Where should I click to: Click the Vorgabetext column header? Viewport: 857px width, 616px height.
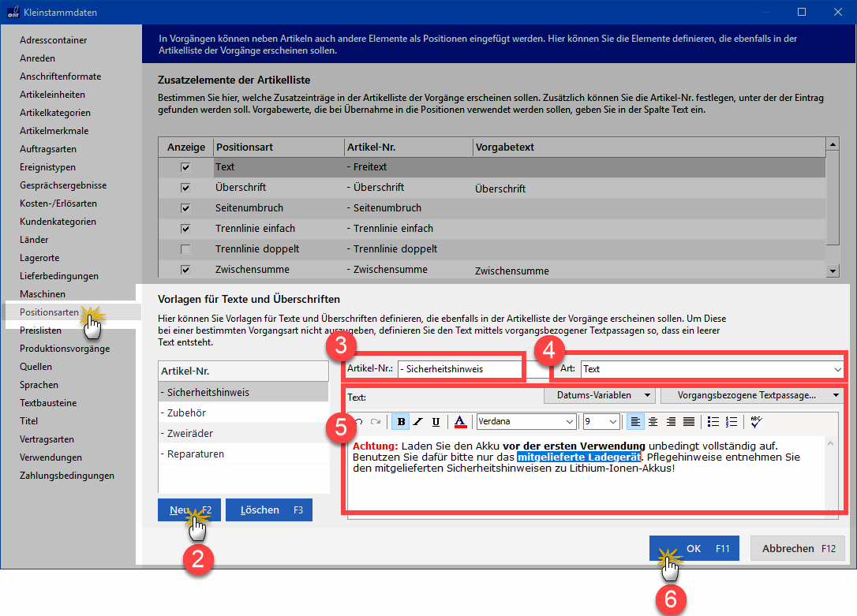[x=649, y=147]
